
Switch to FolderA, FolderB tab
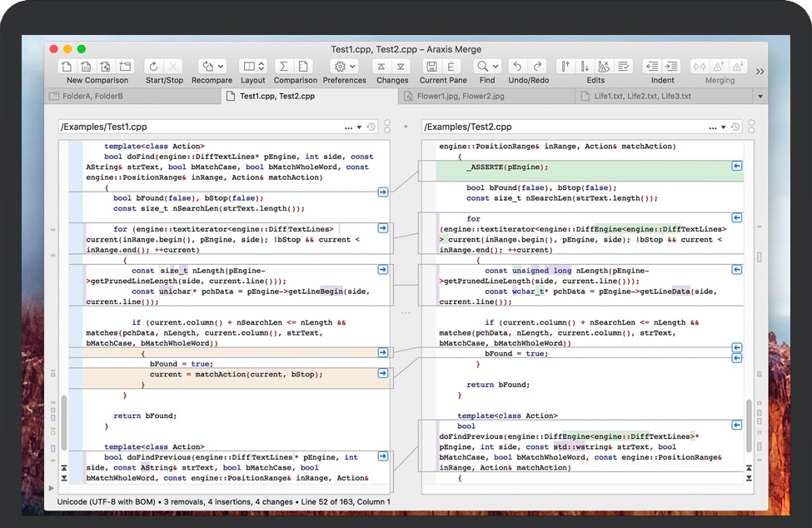[x=92, y=97]
